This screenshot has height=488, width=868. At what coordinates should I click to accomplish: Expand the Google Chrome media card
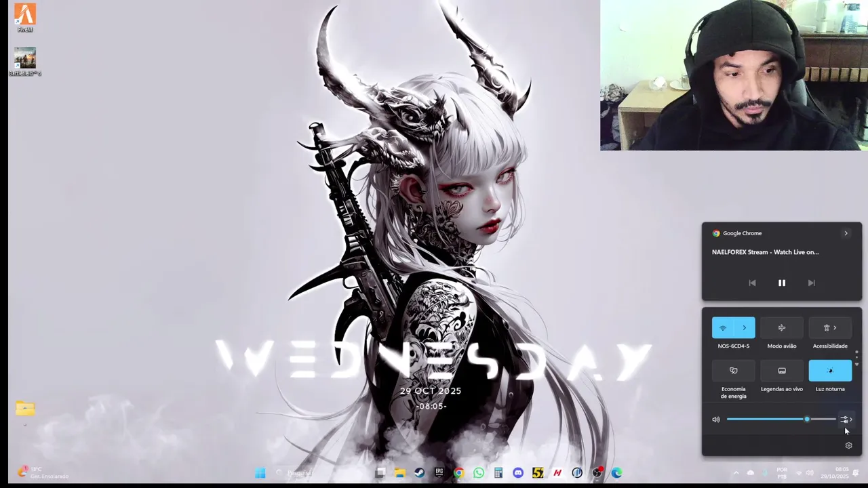[846, 233]
